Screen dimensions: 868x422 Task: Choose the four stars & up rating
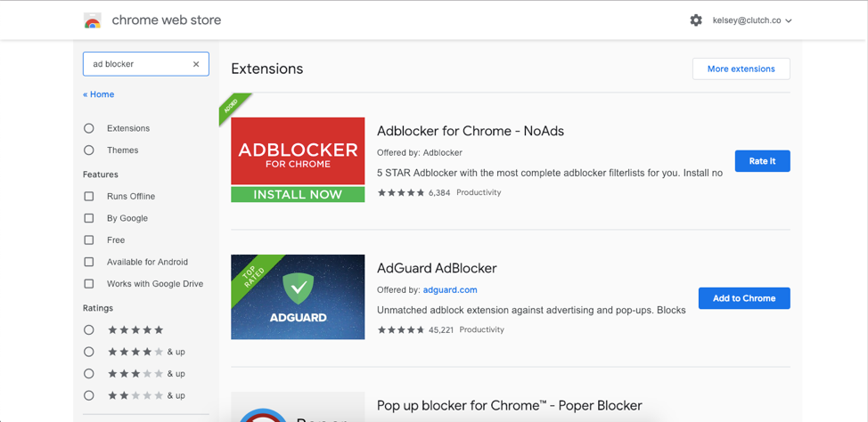(88, 352)
